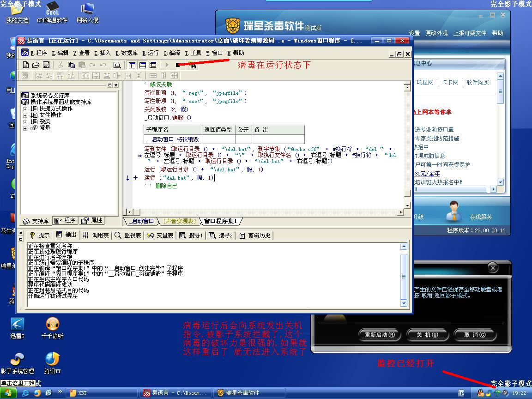Open 设置 in Rising antivirus window
532x399 pixels.
click(414, 33)
